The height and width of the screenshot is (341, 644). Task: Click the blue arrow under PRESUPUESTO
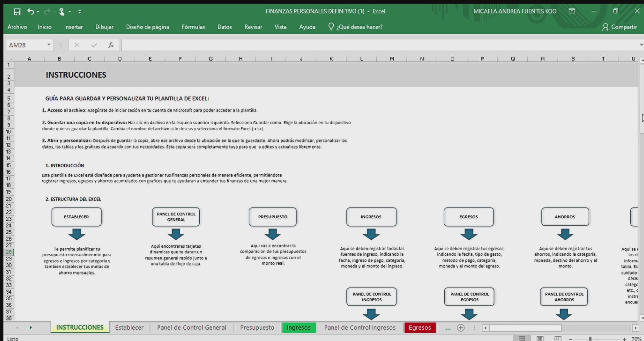pos(273,234)
